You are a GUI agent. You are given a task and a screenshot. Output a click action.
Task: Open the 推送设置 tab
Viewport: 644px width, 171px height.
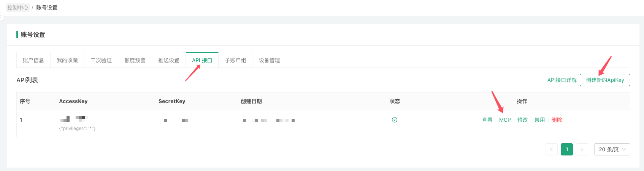169,60
